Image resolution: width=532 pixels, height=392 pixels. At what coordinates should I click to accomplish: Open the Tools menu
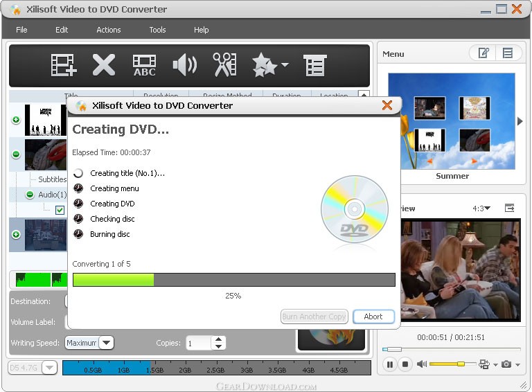pos(157,30)
